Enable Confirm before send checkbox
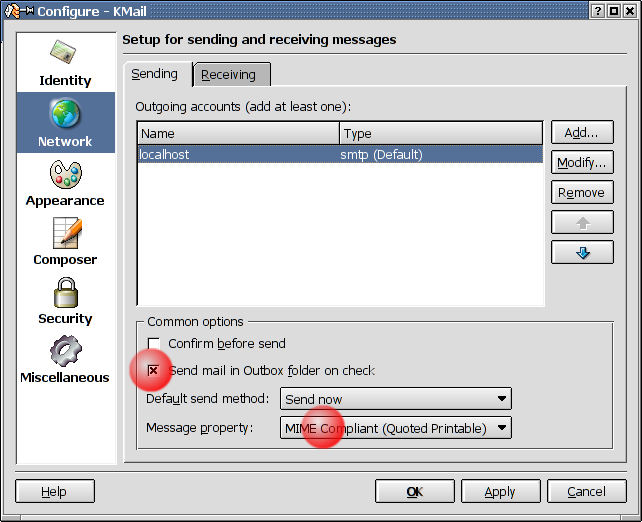 tap(154, 343)
